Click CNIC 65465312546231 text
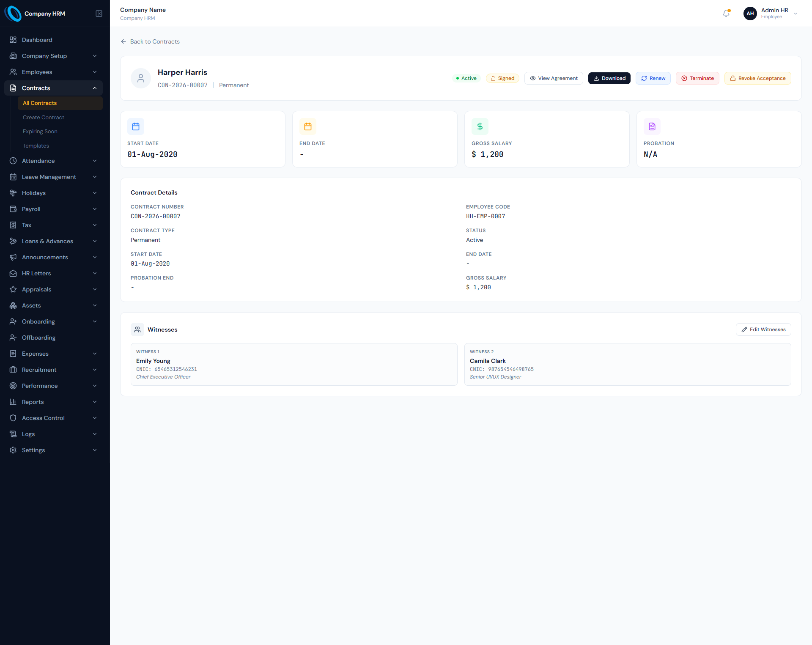 click(167, 369)
